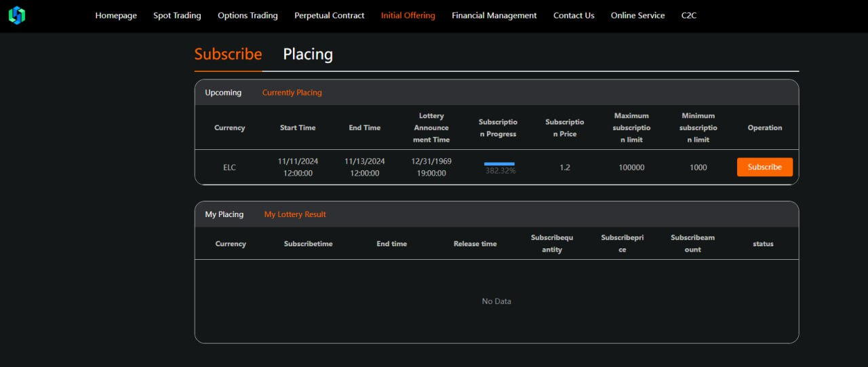
Task: Select the My Placing tab
Action: point(224,214)
